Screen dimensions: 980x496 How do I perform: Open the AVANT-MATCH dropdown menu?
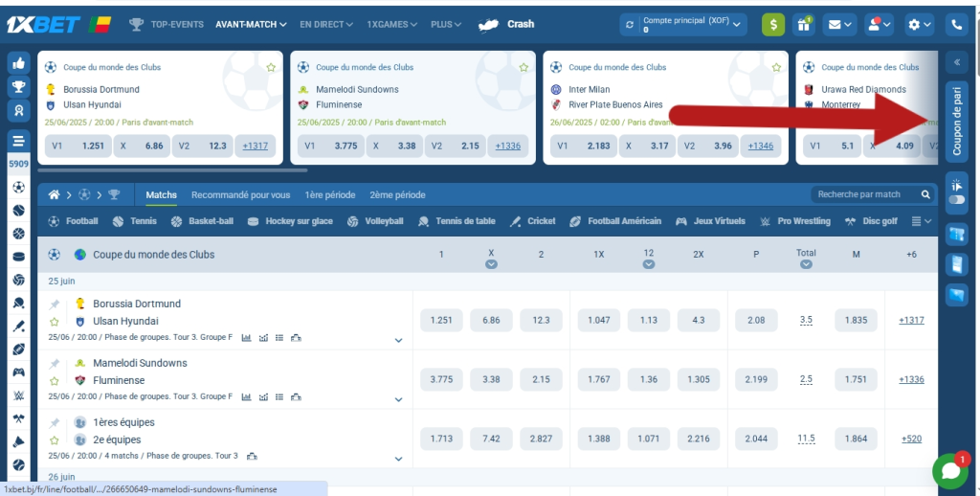click(x=251, y=24)
